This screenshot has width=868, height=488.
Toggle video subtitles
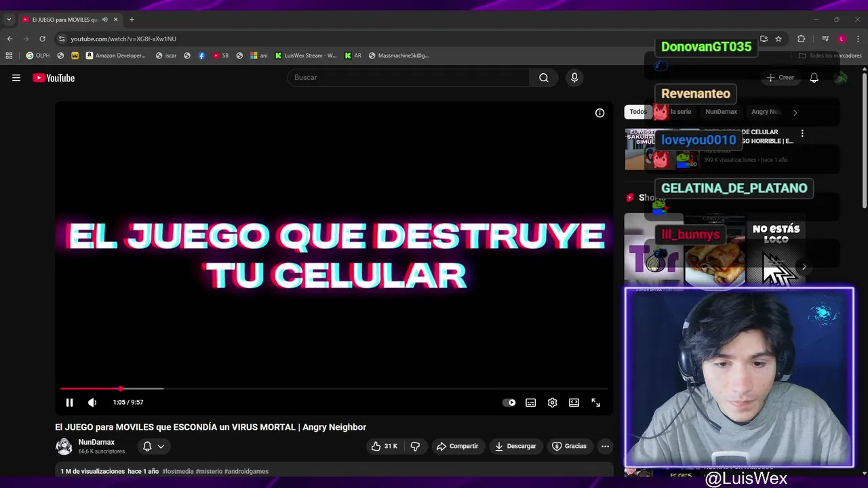[530, 403]
